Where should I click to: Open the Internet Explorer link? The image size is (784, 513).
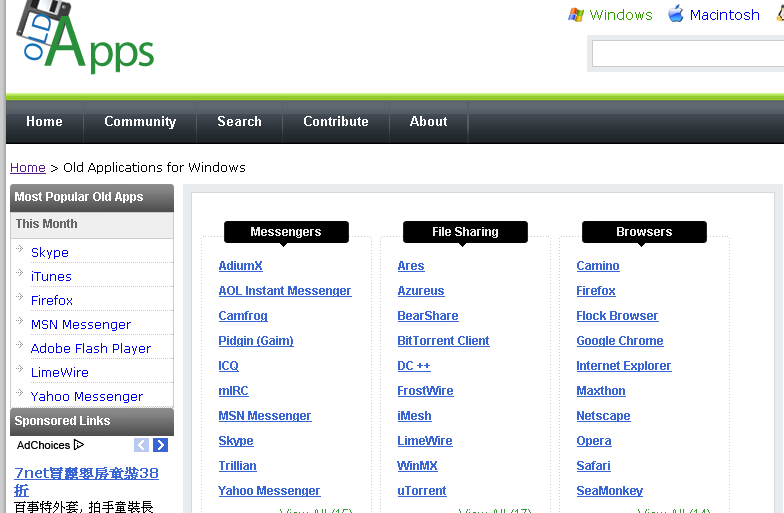point(624,366)
